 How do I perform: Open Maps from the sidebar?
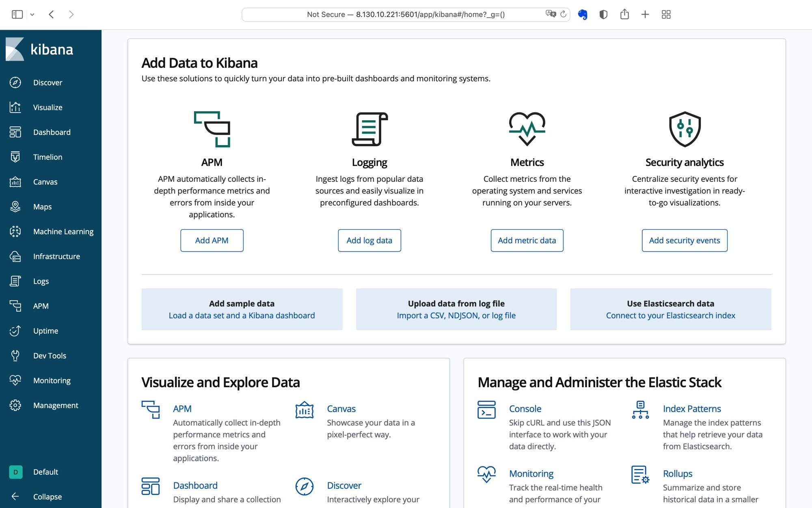point(42,206)
